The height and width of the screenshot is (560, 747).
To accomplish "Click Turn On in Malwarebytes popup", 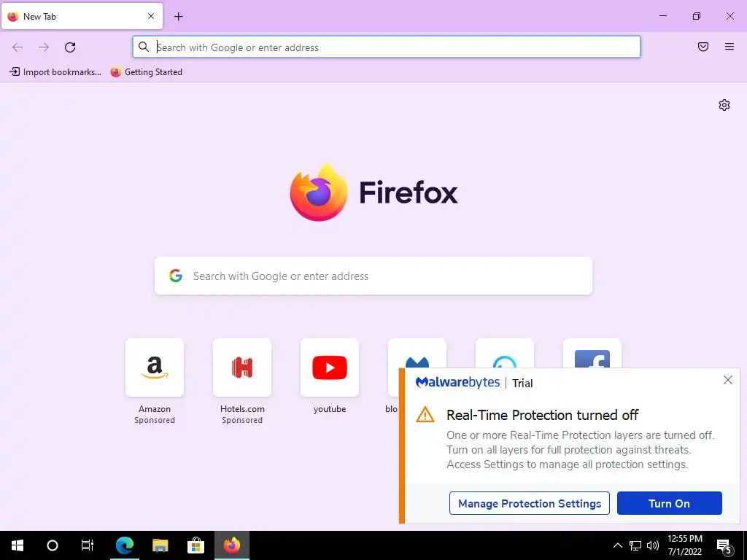I will 670,503.
